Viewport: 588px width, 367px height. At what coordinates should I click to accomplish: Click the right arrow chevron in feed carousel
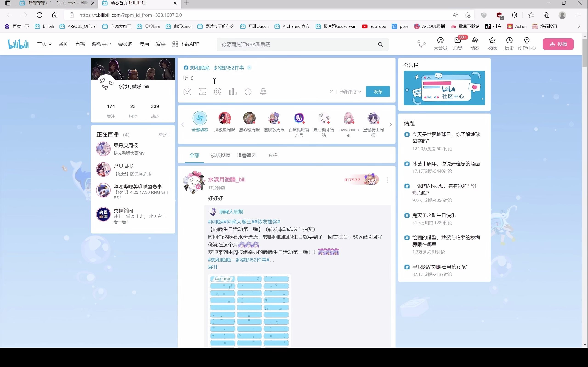coord(390,124)
